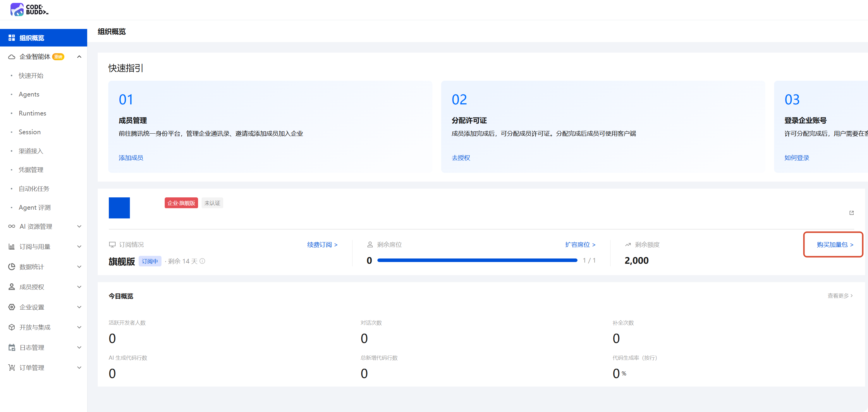Click the 剩余席位 progress bar
868x412 pixels.
[x=477, y=261]
